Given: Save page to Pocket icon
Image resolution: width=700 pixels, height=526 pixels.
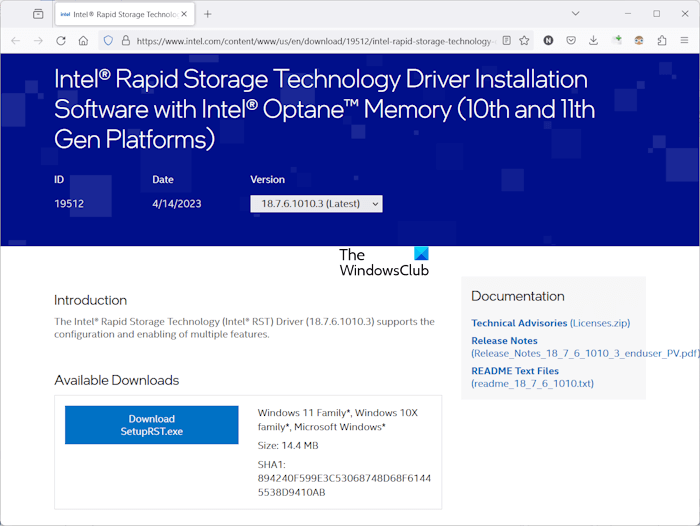Looking at the screenshot, I should 571,41.
